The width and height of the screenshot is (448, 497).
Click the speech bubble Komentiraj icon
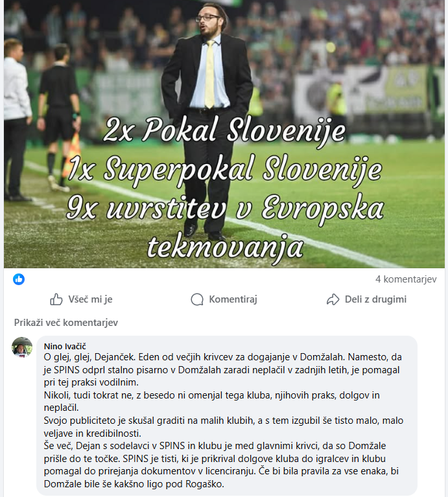(197, 299)
